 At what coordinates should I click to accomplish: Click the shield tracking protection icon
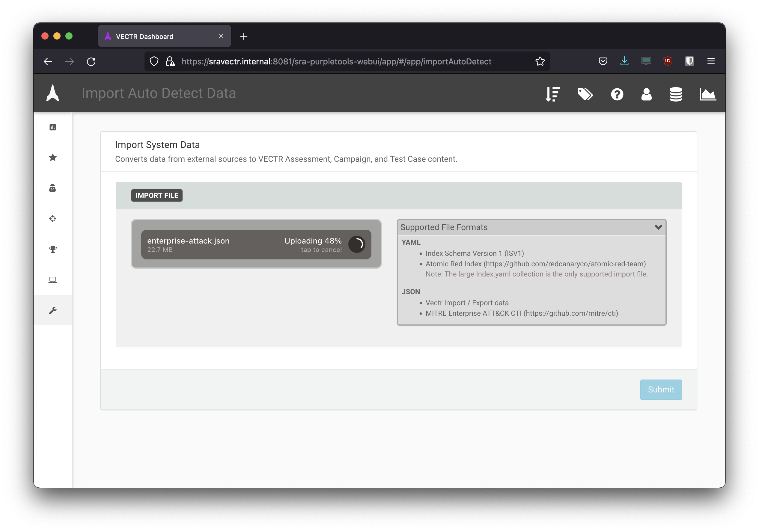pyautogui.click(x=154, y=61)
